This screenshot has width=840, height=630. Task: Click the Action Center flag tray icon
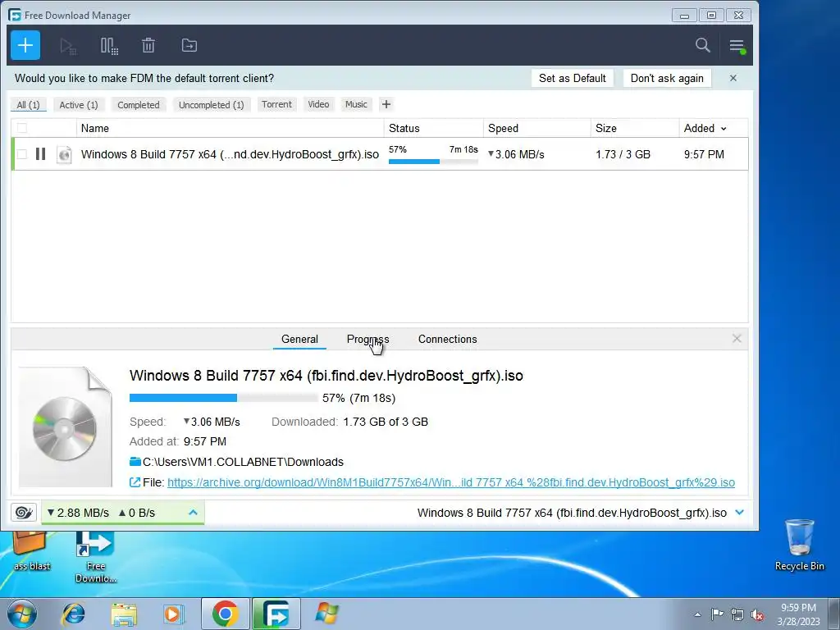(x=717, y=614)
